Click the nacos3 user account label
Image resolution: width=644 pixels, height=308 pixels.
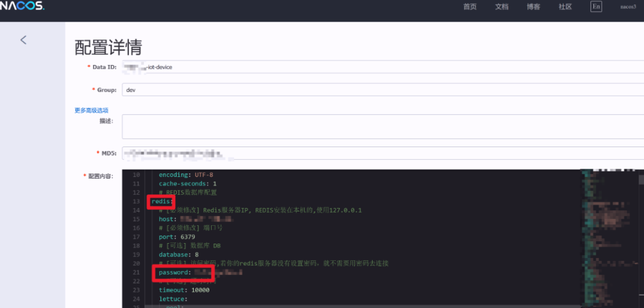628,7
